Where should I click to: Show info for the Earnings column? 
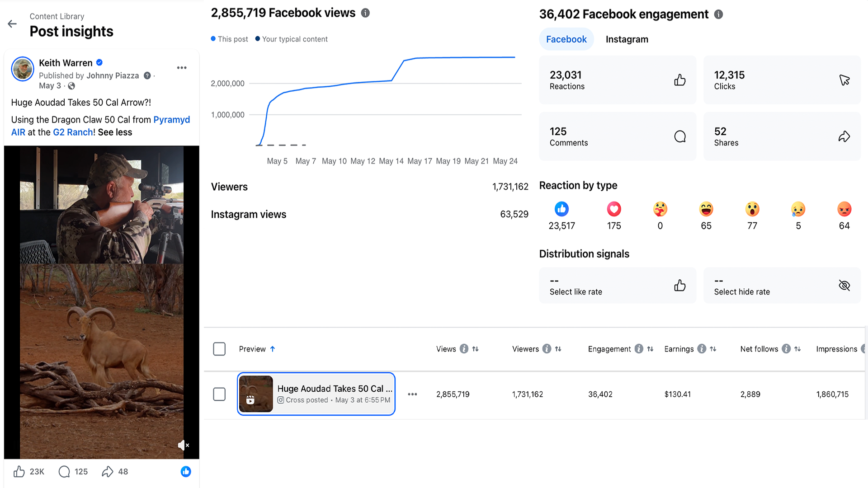[x=702, y=349]
